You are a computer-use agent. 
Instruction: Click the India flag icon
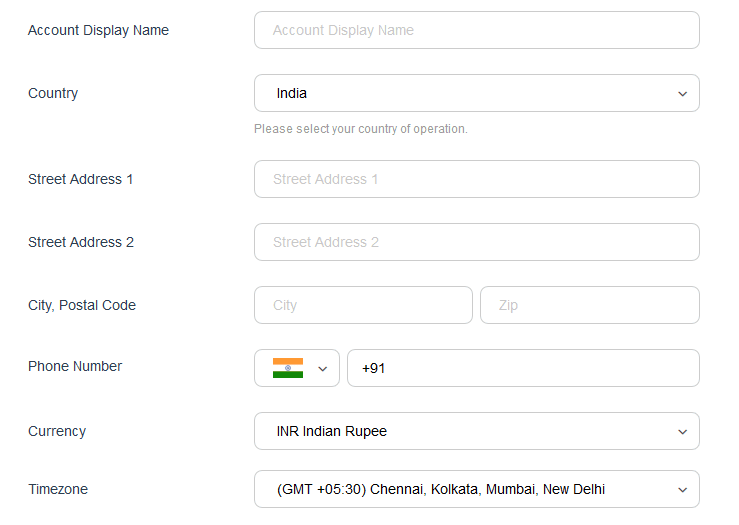pos(287,368)
